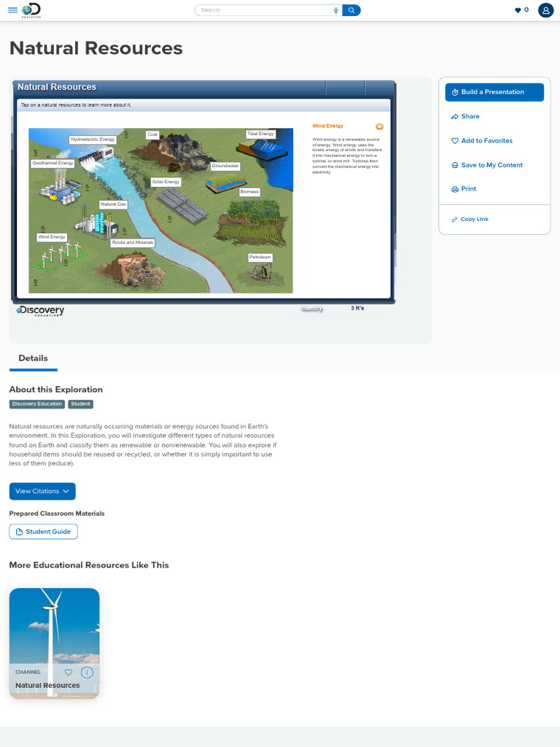Open the 3 R's activity tab
The image size is (560, 747).
coord(357,309)
